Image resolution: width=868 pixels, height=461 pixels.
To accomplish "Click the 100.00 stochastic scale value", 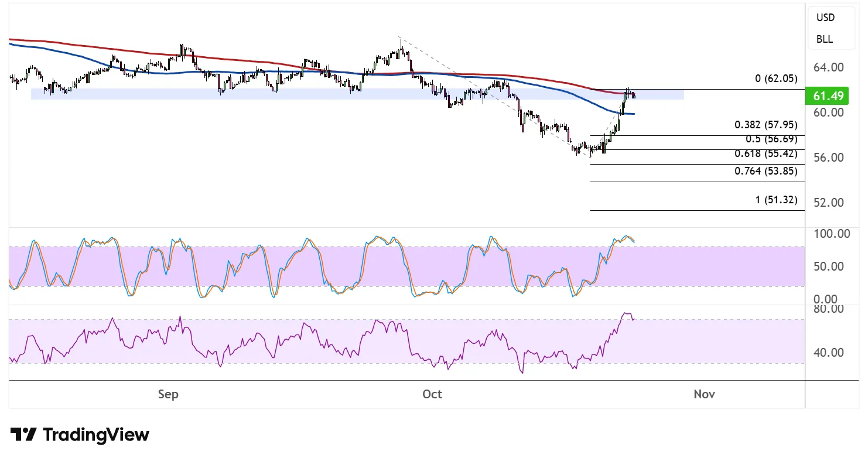I will point(832,234).
